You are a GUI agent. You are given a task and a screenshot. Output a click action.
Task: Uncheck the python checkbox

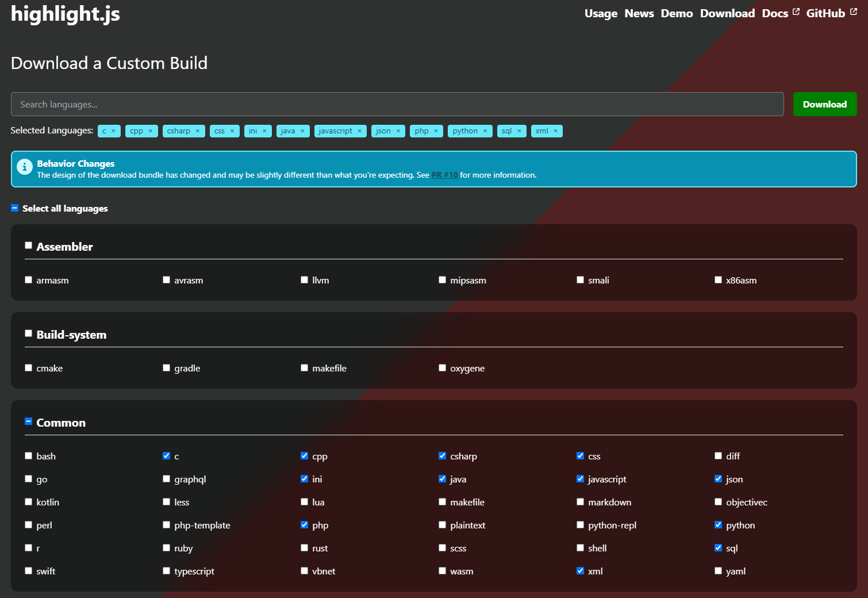point(718,525)
